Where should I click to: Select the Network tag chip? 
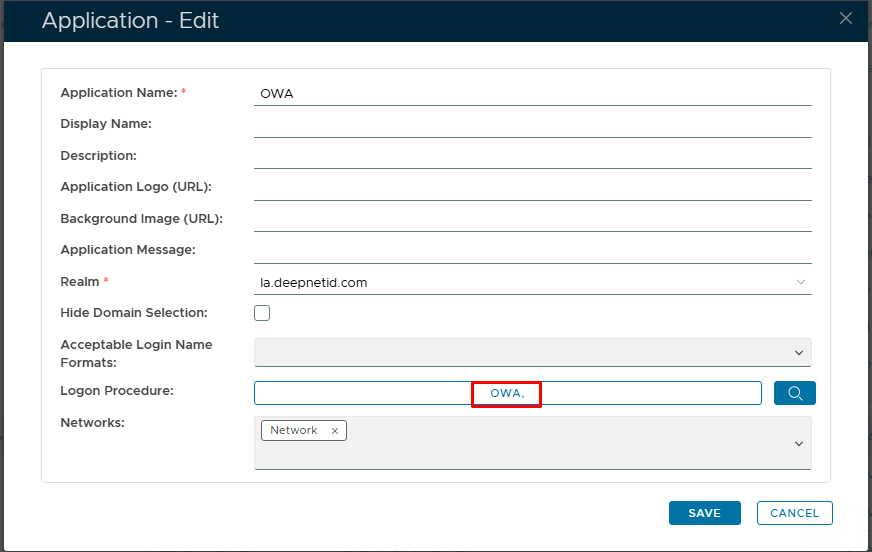[294, 431]
